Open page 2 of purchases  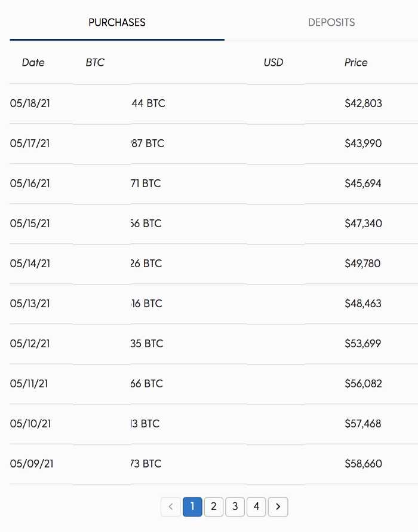214,507
